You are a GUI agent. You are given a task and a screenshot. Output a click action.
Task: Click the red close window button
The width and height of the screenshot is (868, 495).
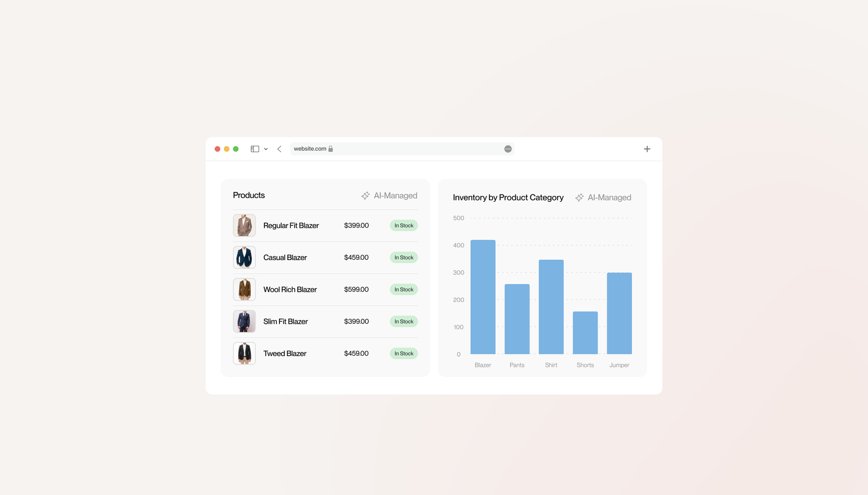tap(217, 149)
